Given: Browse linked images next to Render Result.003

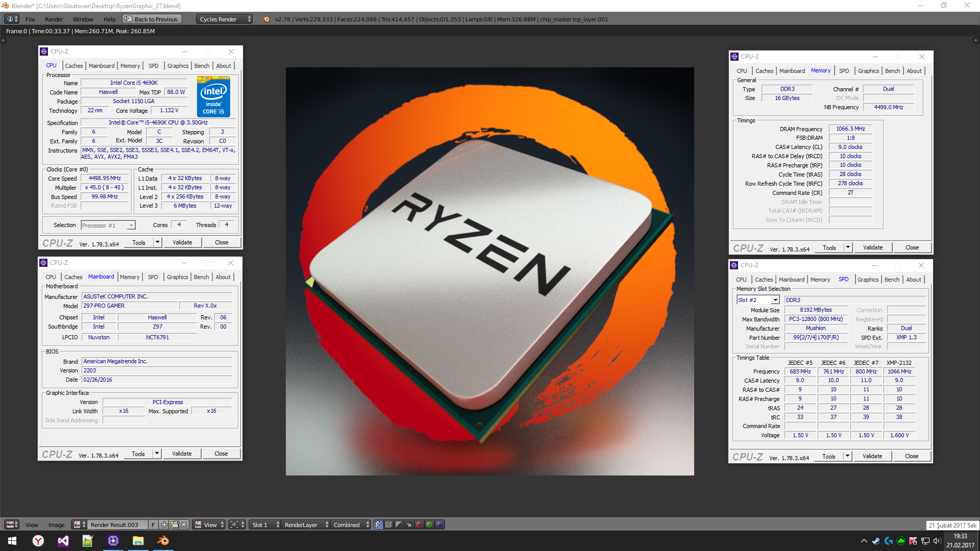Looking at the screenshot, I should (x=79, y=524).
